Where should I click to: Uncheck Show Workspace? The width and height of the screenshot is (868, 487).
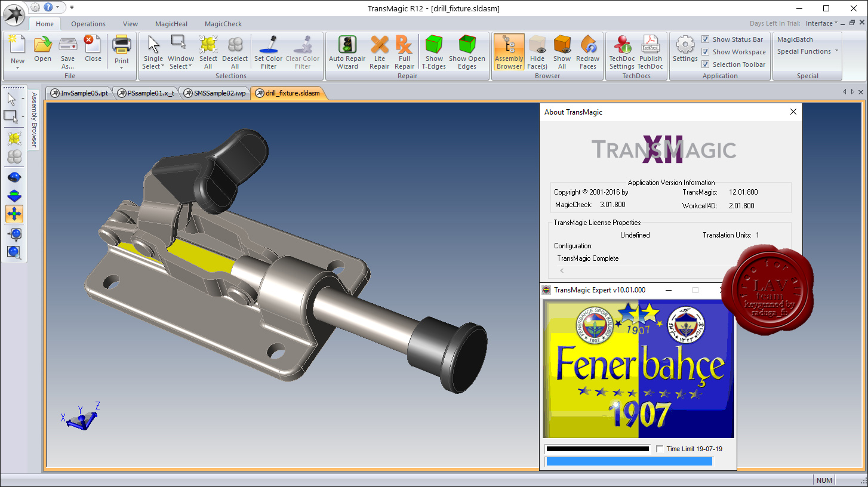[x=706, y=52]
